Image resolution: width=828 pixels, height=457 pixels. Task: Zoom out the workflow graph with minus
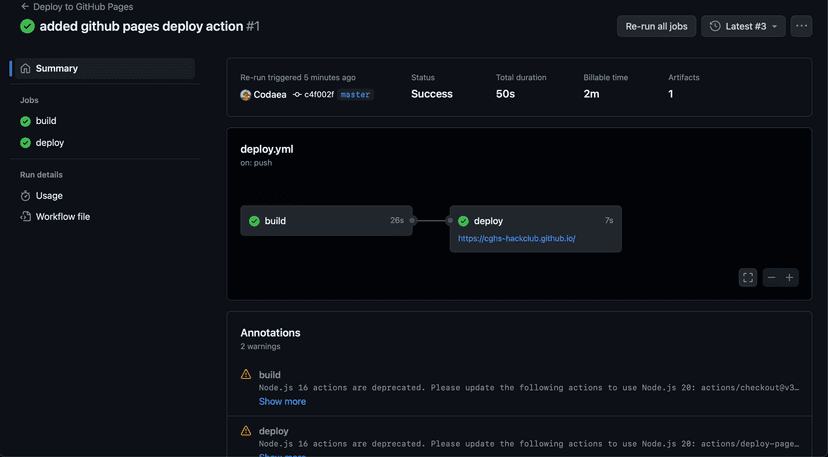[771, 278]
